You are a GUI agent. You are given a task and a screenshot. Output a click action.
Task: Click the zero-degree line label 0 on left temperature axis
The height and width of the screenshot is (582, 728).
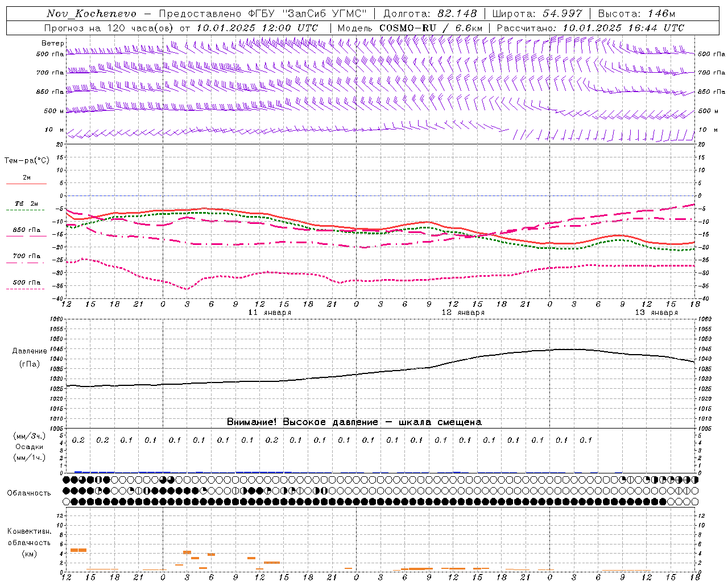point(61,196)
